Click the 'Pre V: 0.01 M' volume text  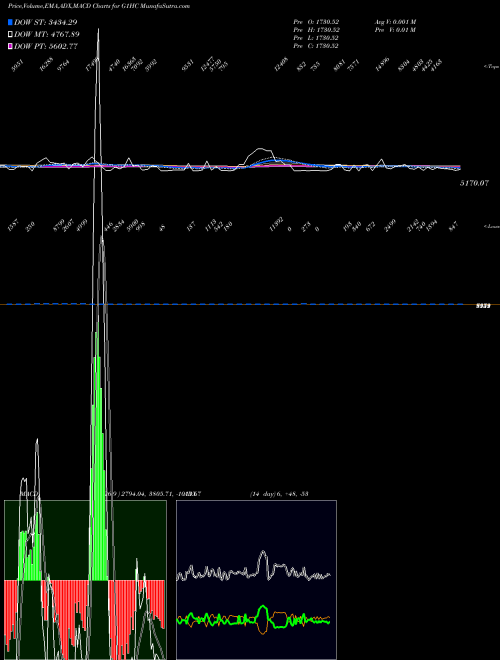tap(396, 30)
